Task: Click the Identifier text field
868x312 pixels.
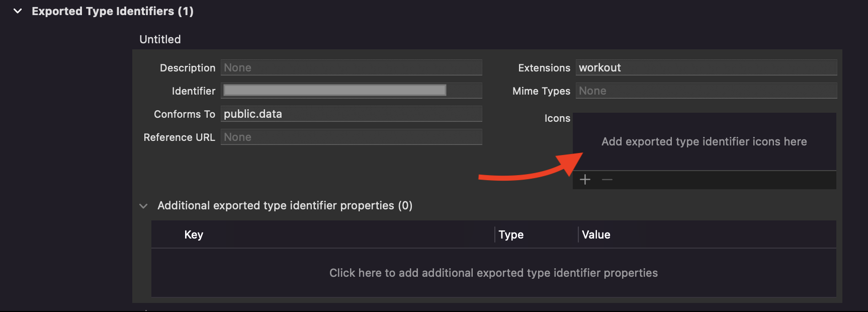Action: [351, 91]
